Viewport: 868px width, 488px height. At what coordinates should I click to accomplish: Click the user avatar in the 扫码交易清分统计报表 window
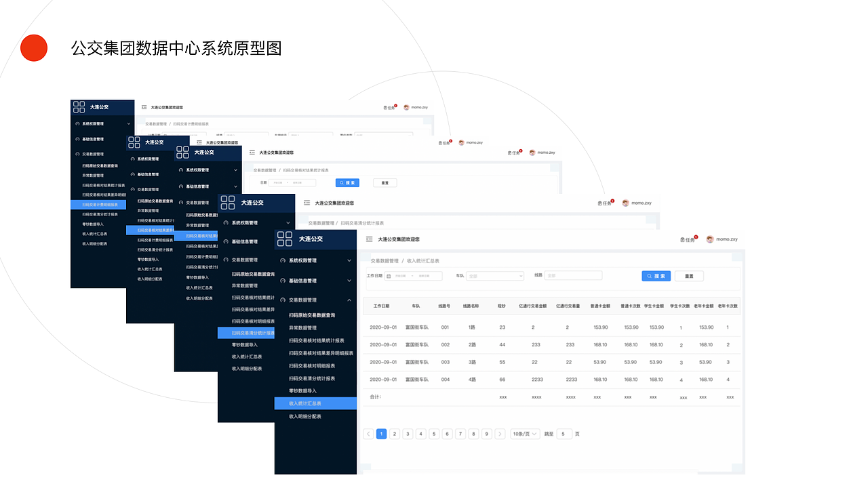(x=626, y=203)
